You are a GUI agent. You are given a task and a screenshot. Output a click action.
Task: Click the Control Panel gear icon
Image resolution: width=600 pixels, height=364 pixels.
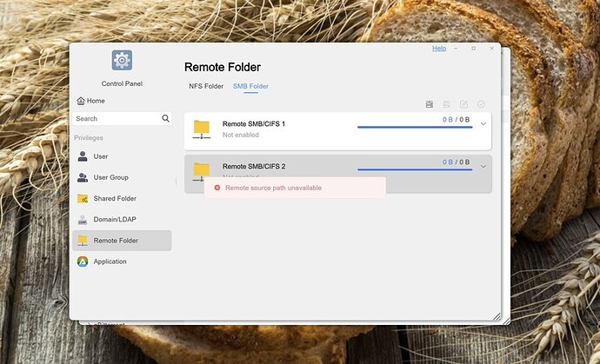tap(122, 61)
